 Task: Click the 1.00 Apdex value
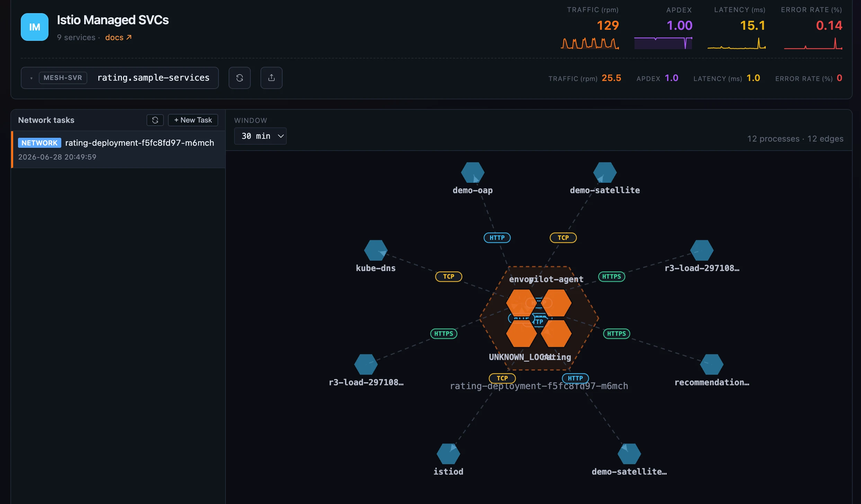(680, 26)
